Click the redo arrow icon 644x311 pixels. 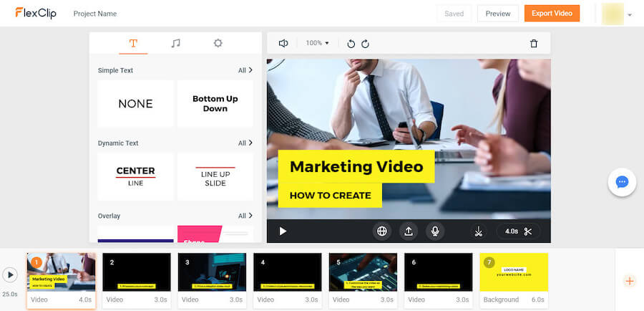(365, 44)
